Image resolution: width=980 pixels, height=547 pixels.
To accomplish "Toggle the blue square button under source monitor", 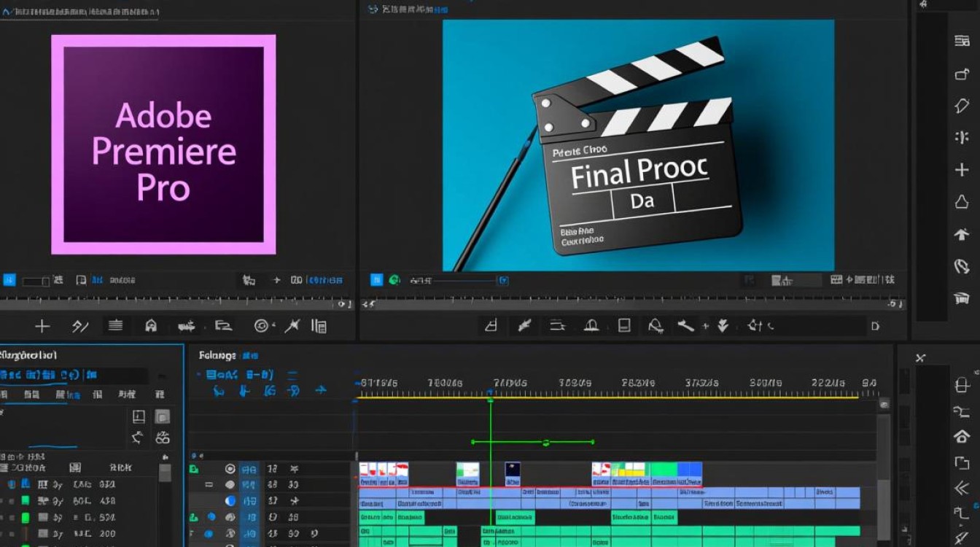I will point(9,279).
